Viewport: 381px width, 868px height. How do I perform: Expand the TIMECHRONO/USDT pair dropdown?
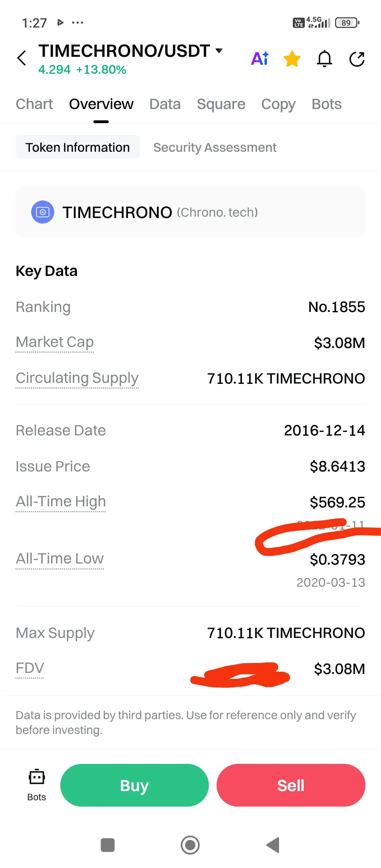coord(219,51)
